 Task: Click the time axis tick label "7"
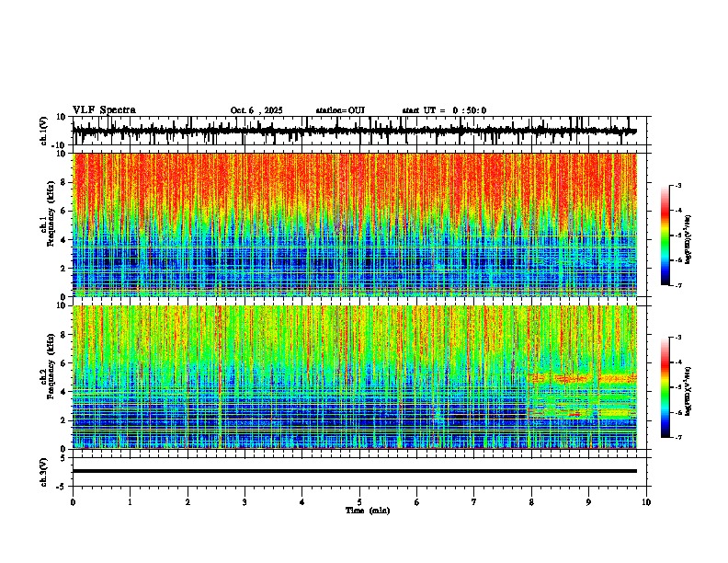[474, 502]
